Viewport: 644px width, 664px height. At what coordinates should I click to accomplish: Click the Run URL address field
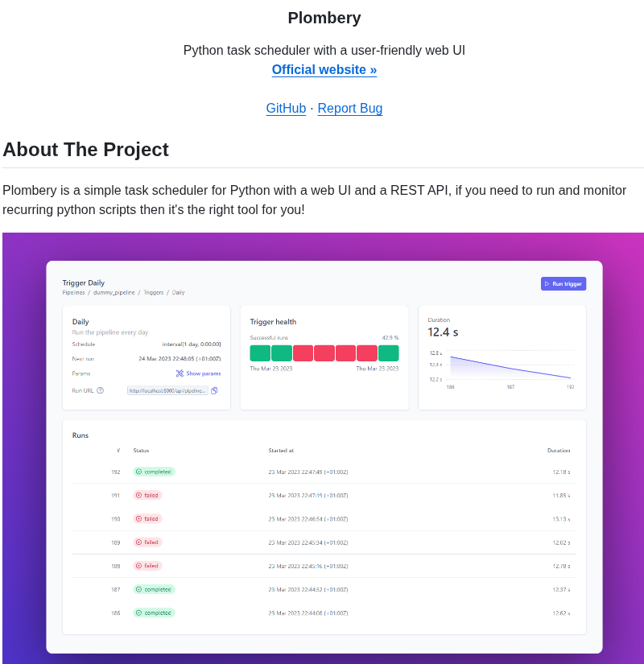pyautogui.click(x=167, y=390)
